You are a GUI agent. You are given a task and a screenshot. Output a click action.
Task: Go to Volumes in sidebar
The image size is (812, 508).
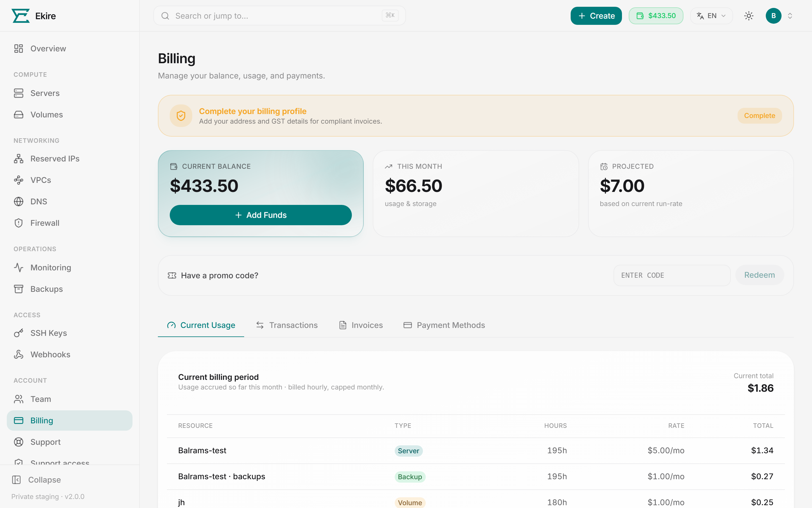[x=69, y=115]
